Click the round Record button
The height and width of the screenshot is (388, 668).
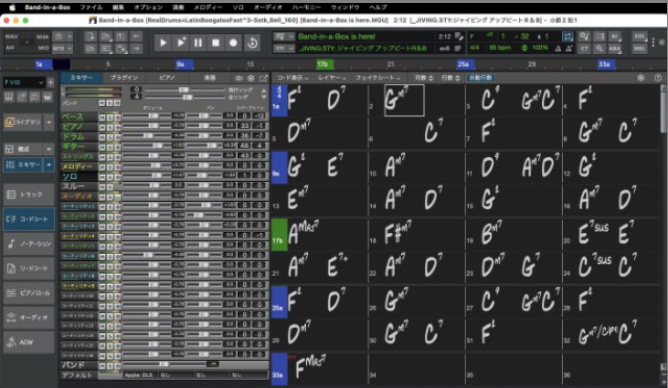(233, 43)
